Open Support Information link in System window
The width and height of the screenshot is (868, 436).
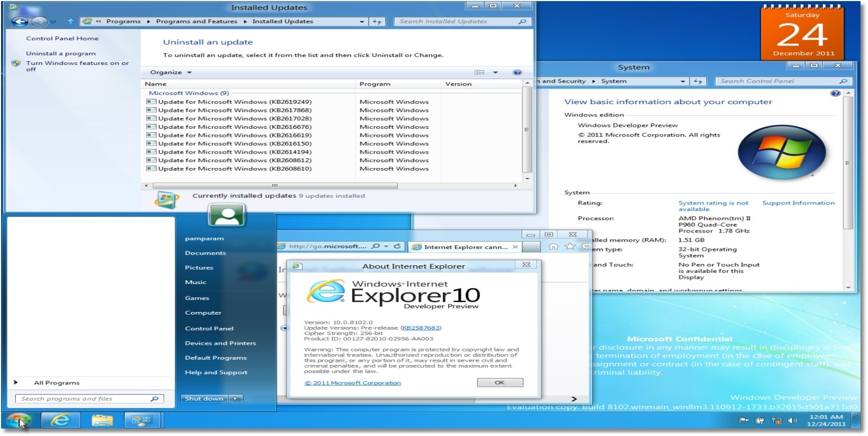tap(798, 203)
